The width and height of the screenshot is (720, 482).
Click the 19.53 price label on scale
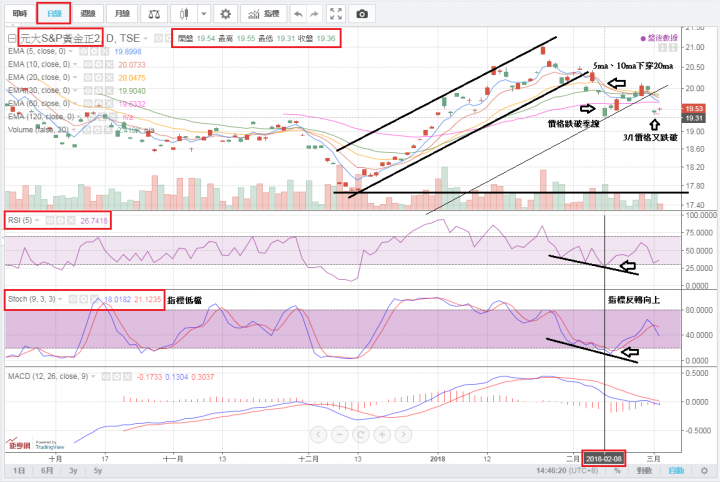[693, 108]
